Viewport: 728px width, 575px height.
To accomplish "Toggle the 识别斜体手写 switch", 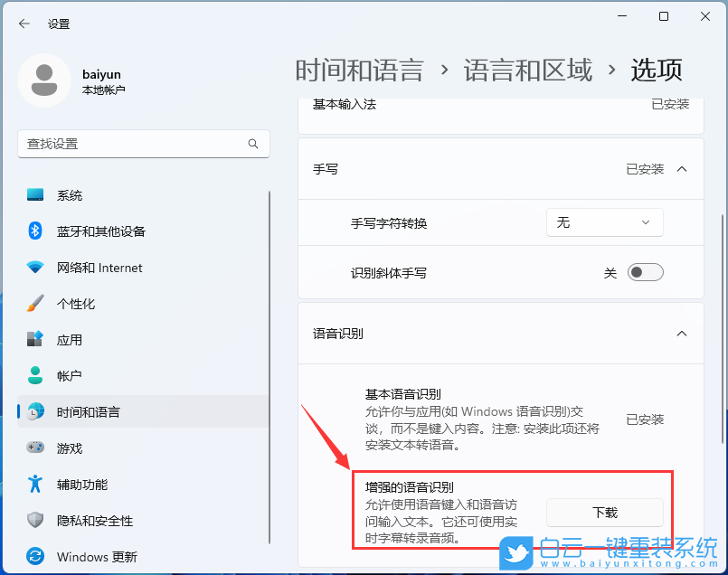I will coord(646,272).
